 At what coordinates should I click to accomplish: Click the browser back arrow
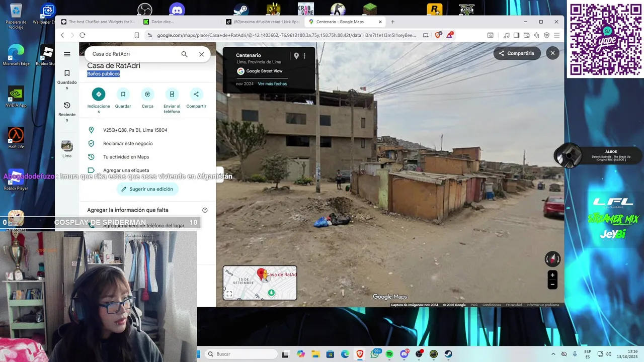62,35
